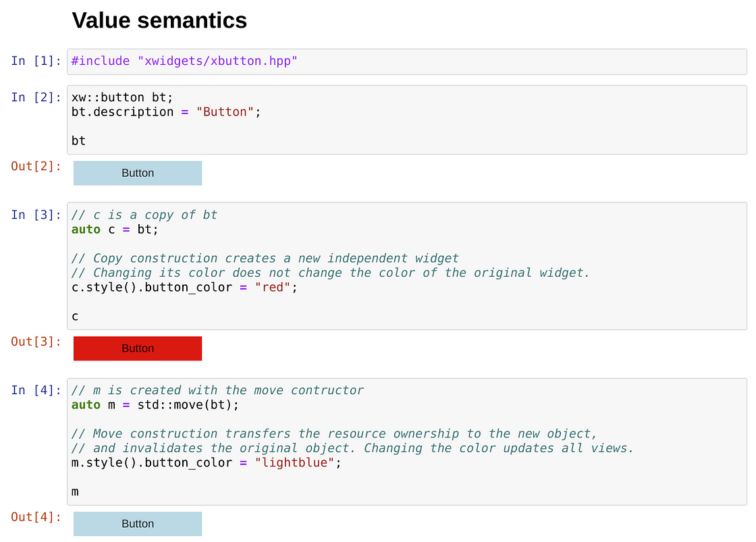Place cursor on the auto c = bt; line
Image resolution: width=756 pixels, height=542 pixels.
pos(115,229)
